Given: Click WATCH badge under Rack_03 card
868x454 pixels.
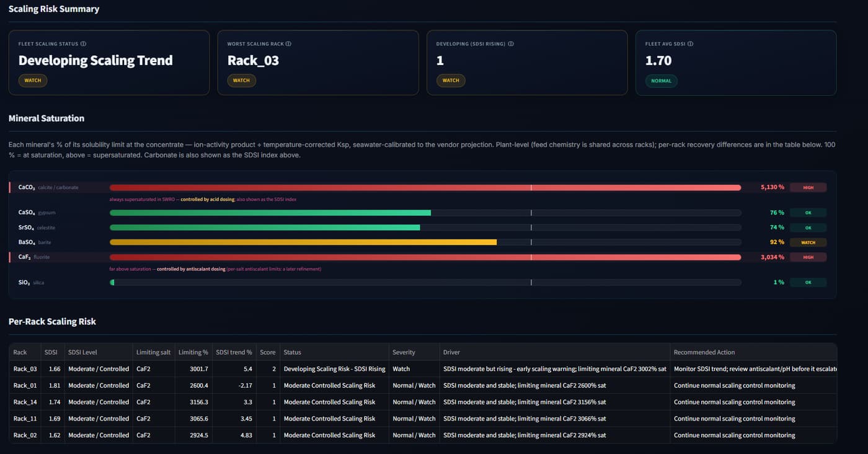Looking at the screenshot, I should [242, 81].
